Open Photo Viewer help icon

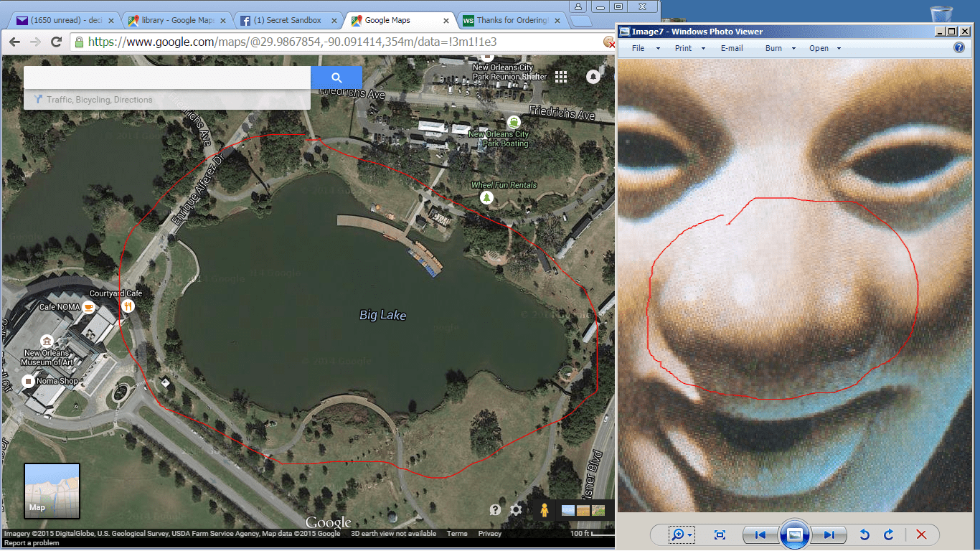tap(959, 48)
